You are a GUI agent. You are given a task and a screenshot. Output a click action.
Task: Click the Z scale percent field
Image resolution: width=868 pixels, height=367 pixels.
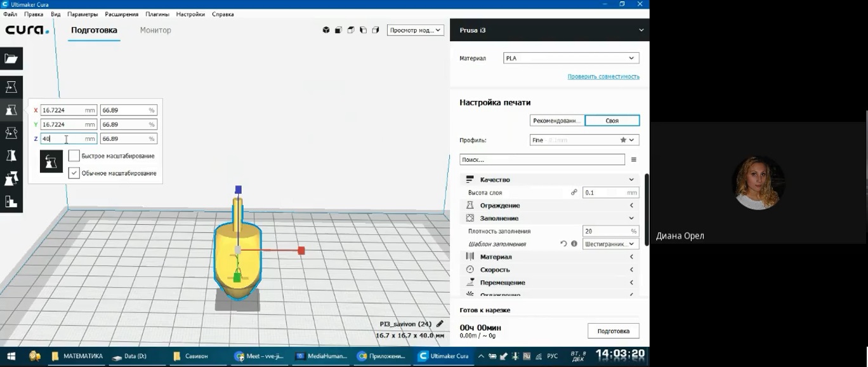[128, 138]
